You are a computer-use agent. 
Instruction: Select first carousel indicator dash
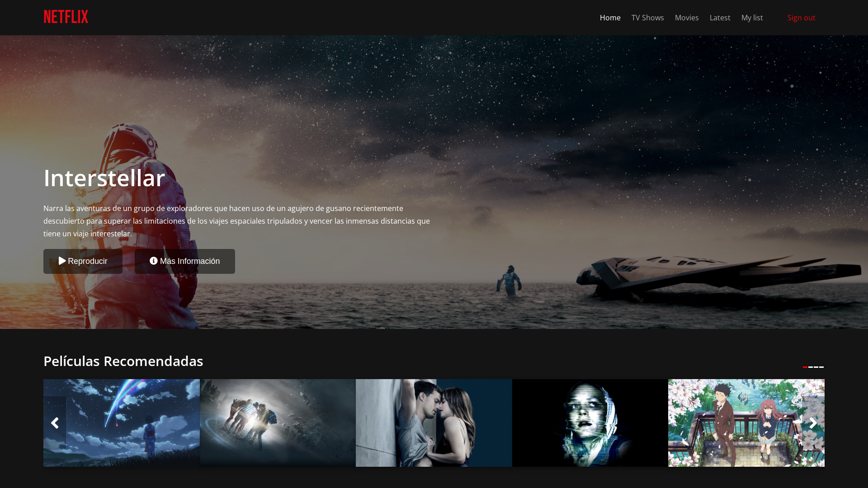(805, 367)
